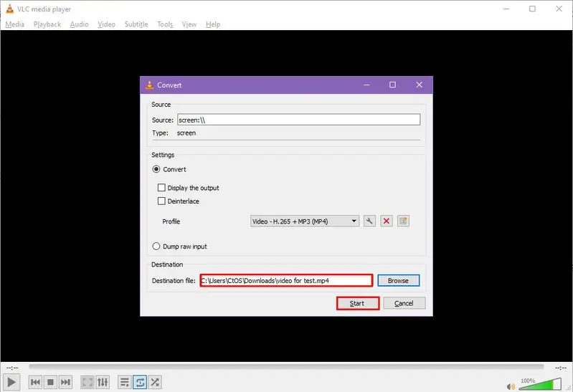
Task: Minimize the Convert dialog window
Action: tap(366, 85)
